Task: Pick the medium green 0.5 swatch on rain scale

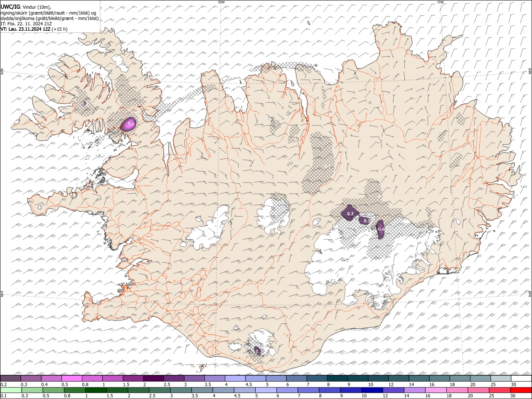Action: point(53,390)
